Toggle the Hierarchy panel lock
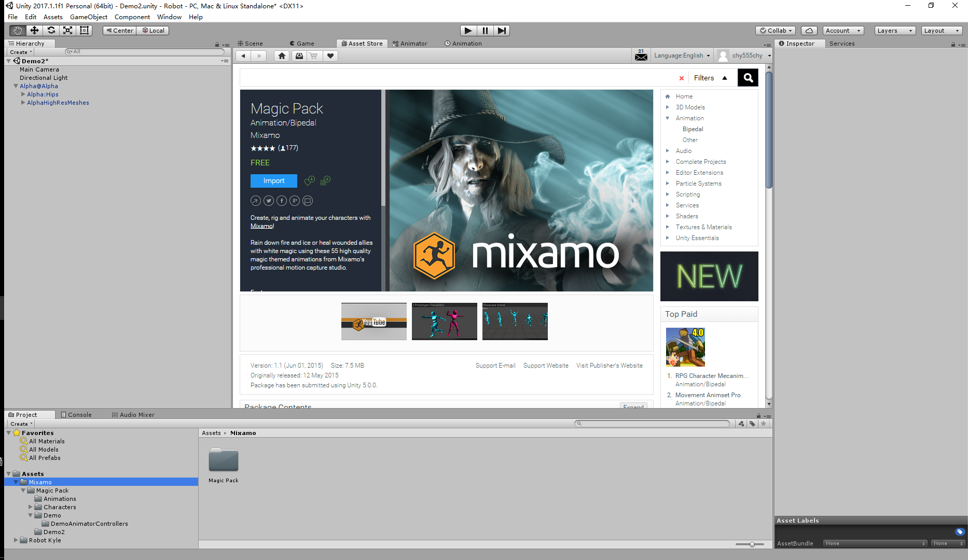 (217, 45)
